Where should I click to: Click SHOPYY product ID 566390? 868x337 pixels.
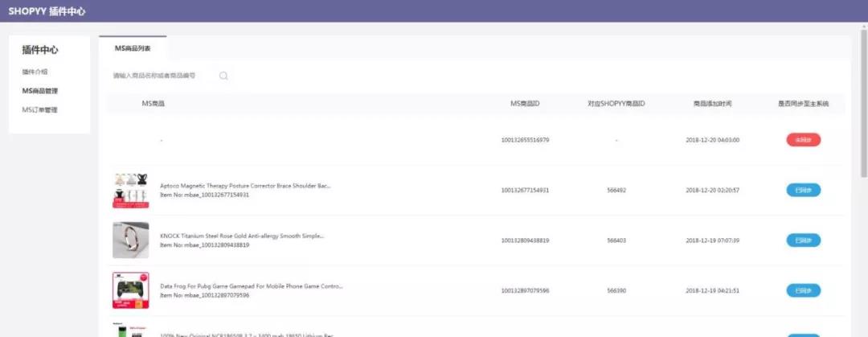(616, 290)
